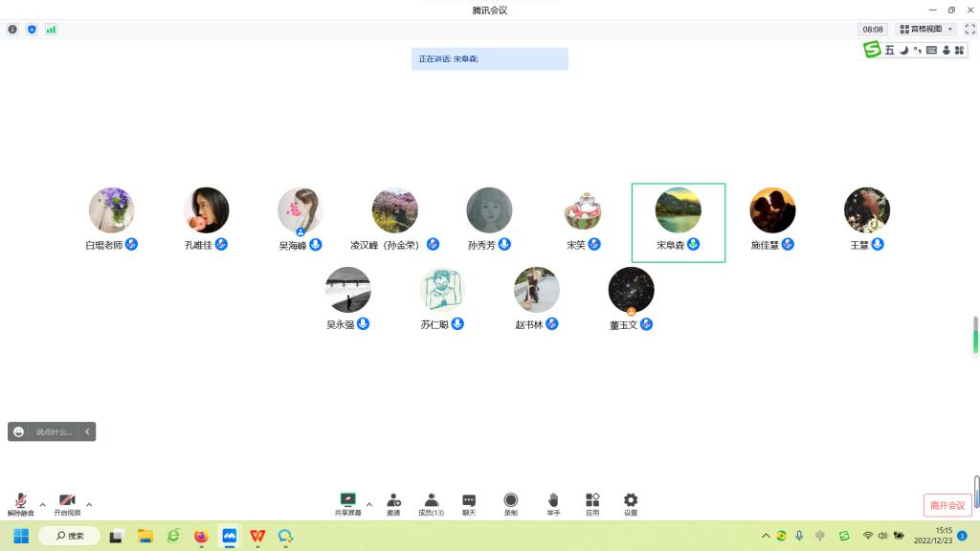Click the meeting info icon
This screenshot has width=980, height=551.
12,30
